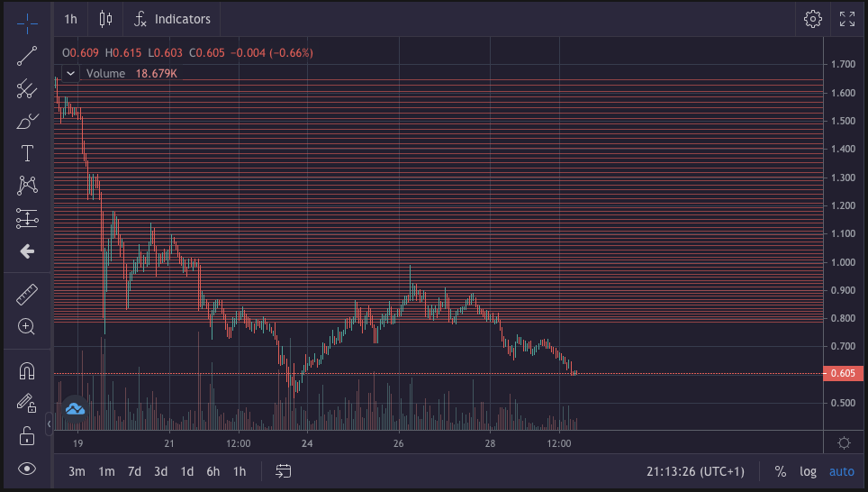Open the go to date picker
The height and width of the screenshot is (492, 868).
click(284, 471)
